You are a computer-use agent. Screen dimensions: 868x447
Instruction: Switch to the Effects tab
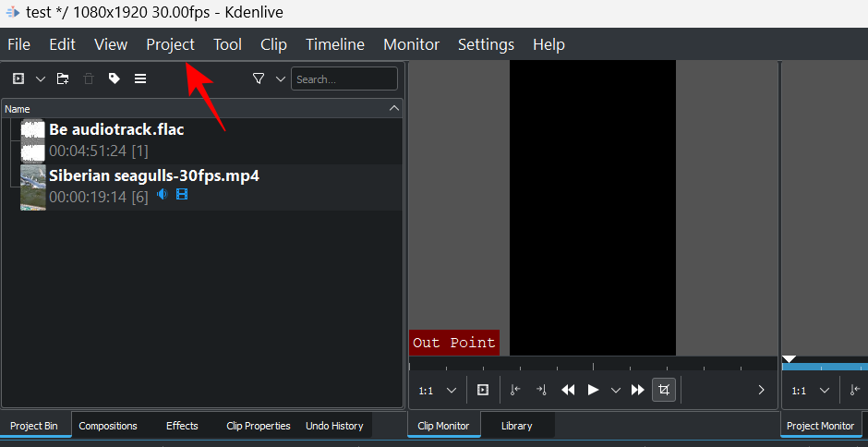click(182, 426)
